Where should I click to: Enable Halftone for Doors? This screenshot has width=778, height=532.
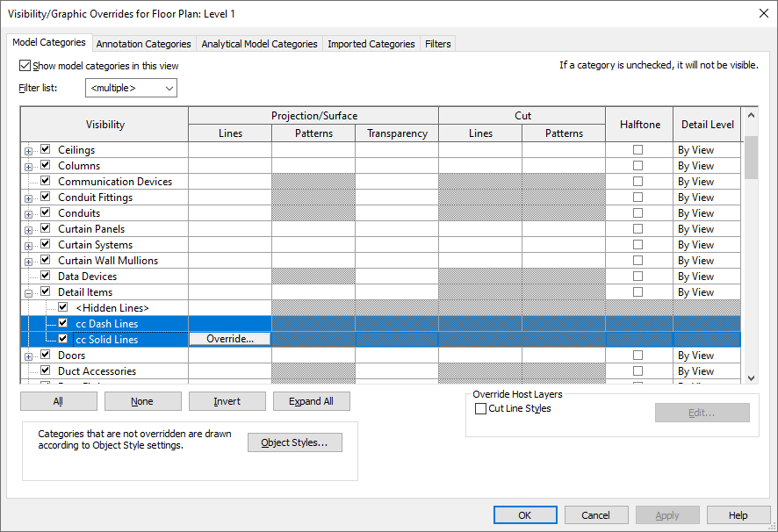638,355
